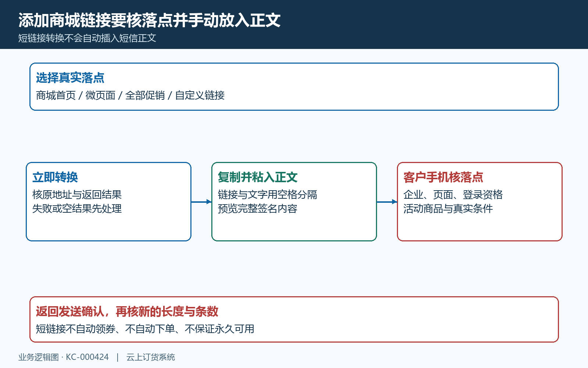Click the footer text 云上订货系统
Viewport: 588px width, 368px height.
pos(151,357)
